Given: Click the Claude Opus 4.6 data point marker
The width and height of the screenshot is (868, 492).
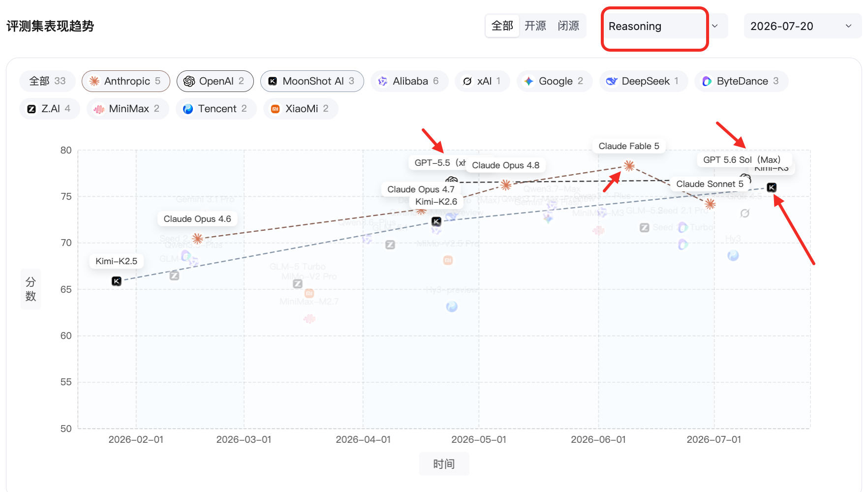Looking at the screenshot, I should (x=197, y=239).
